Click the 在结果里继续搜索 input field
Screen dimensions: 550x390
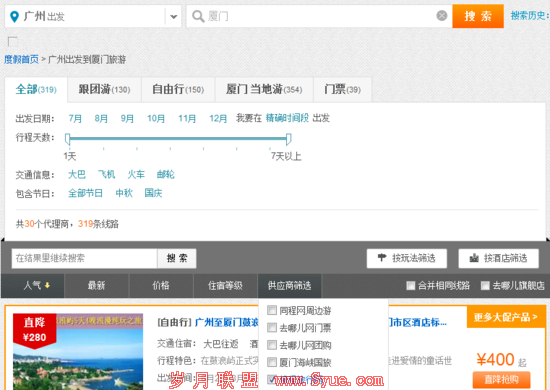(85, 258)
